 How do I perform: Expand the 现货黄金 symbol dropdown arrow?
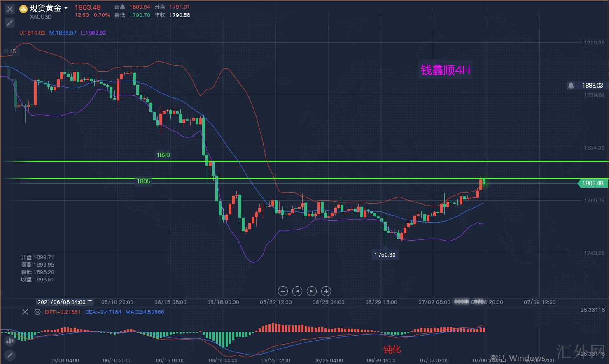[x=66, y=8]
